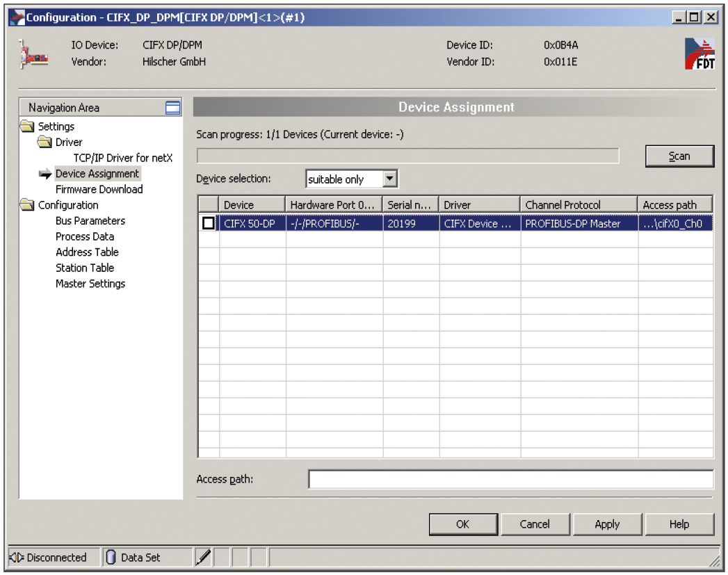
Task: Open TCP/IP Driver for netX
Action: coord(123,158)
